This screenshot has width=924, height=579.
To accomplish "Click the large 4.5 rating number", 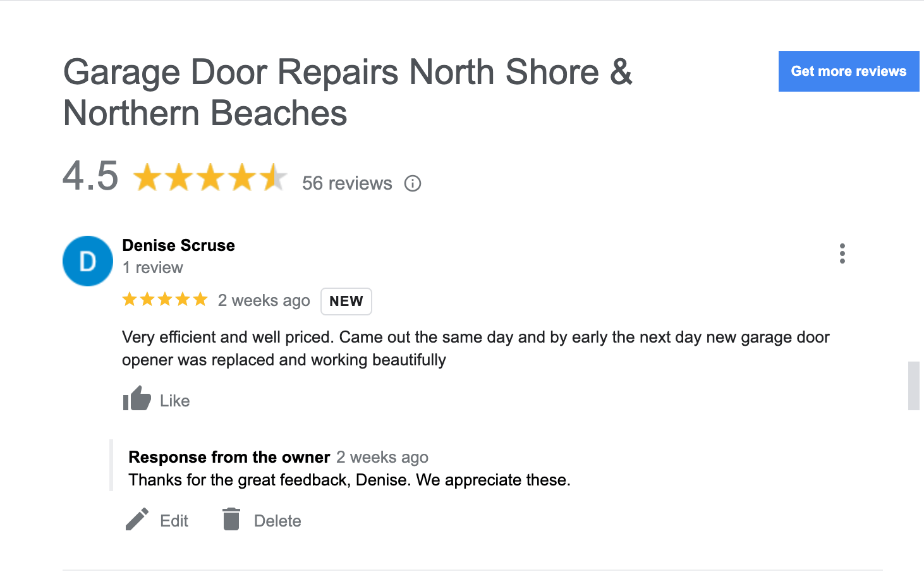I will 90,176.
